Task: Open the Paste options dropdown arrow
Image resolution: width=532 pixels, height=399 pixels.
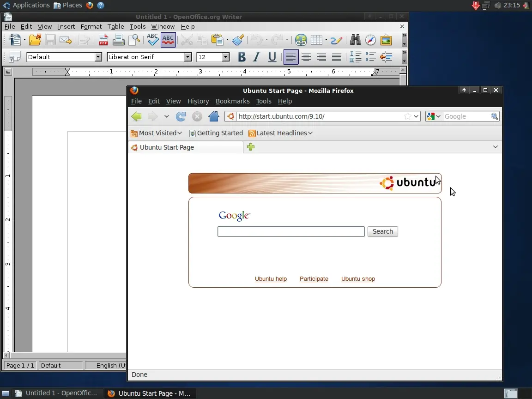Action: click(227, 40)
